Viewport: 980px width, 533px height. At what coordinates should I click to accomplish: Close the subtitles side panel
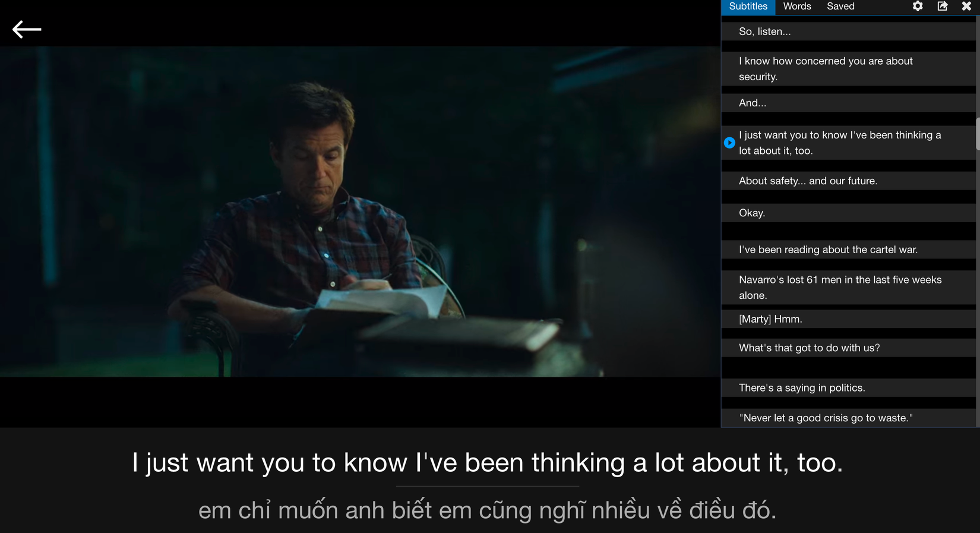pos(966,7)
